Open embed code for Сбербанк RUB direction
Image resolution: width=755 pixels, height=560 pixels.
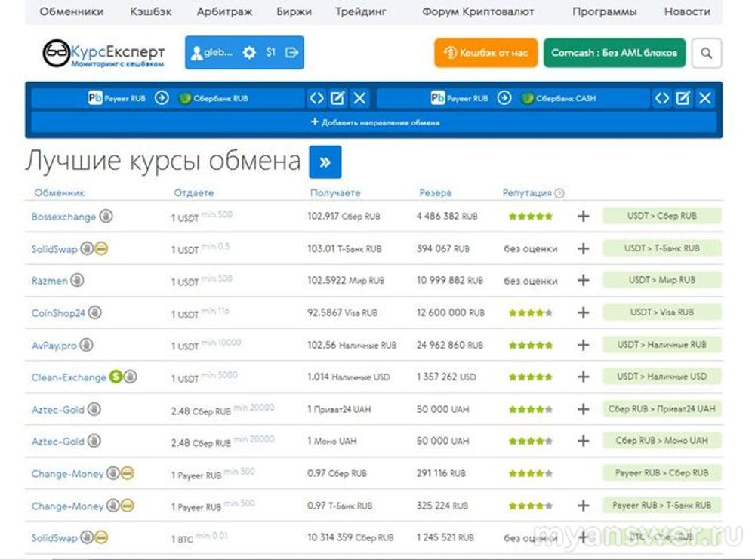coord(316,98)
